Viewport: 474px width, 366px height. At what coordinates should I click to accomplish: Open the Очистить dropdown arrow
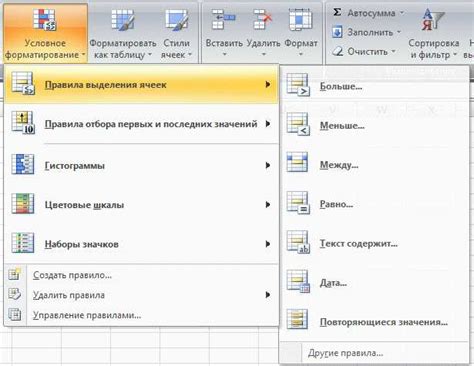393,52
